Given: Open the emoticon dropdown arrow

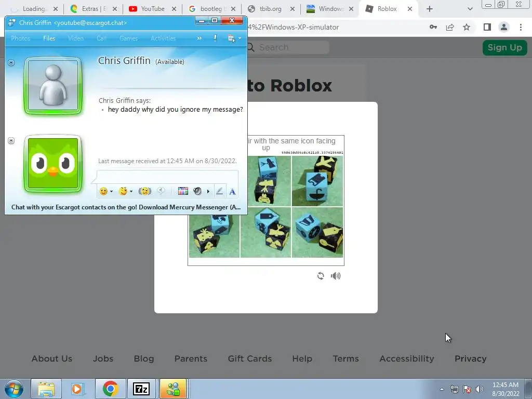Looking at the screenshot, I should [x=111, y=192].
